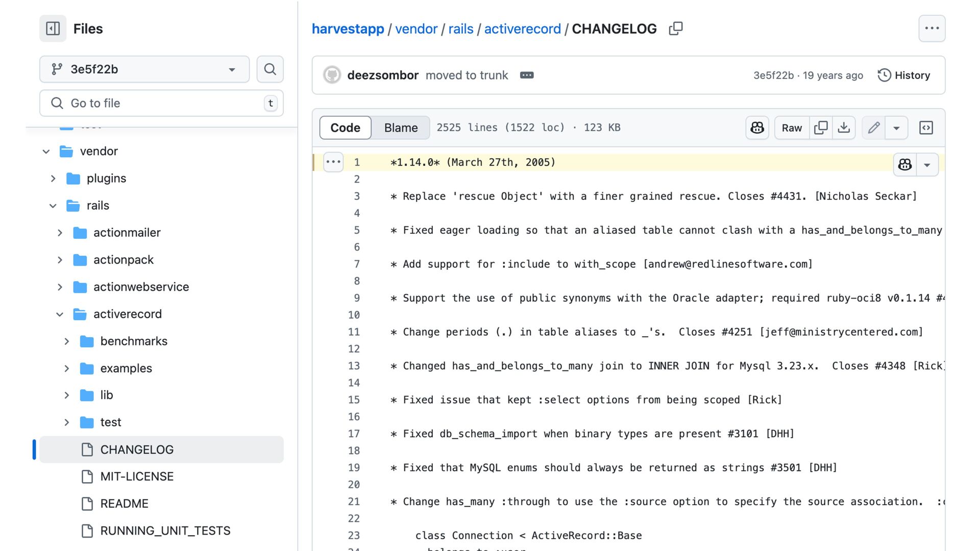Collapse the file tree side panel

pyautogui.click(x=53, y=29)
